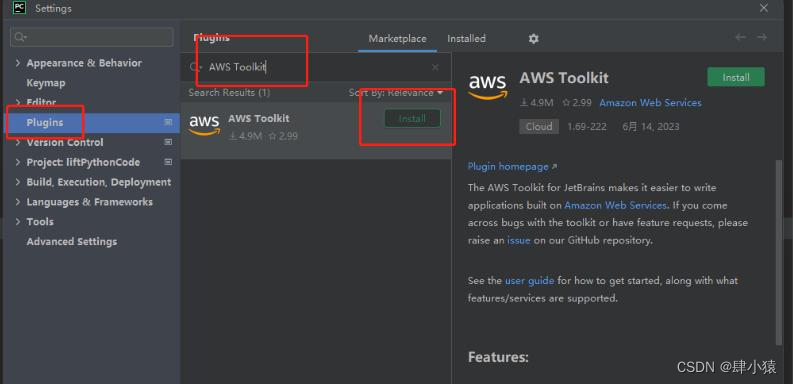This screenshot has height=384, width=793.
Task: Click the project-level icon beside Version Control
Action: [x=168, y=142]
